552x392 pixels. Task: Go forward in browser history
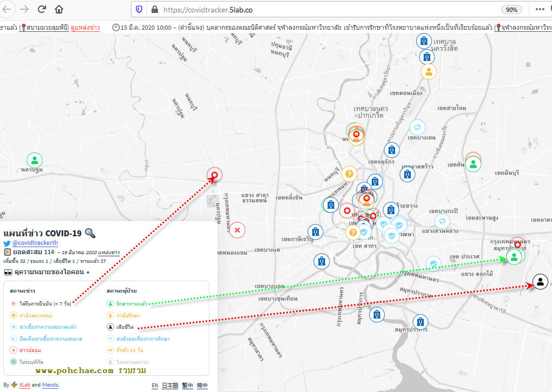coord(24,10)
